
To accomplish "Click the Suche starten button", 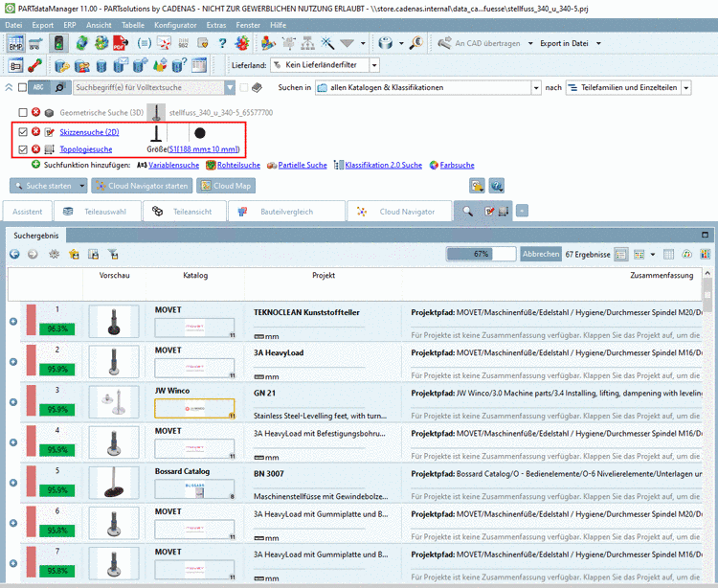I will (44, 186).
